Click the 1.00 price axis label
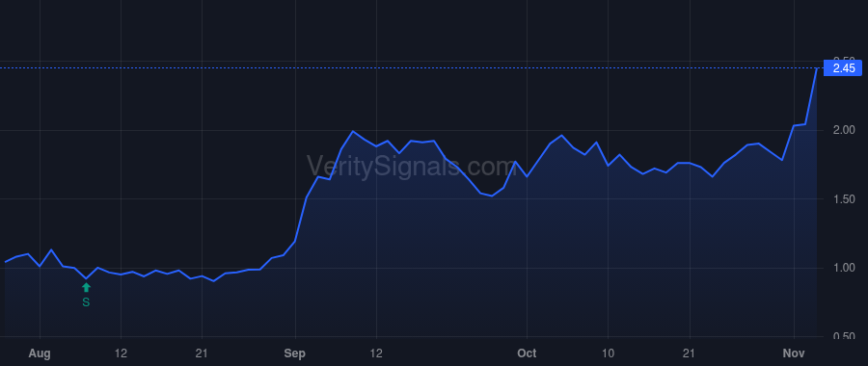868x366 pixels. click(x=844, y=268)
